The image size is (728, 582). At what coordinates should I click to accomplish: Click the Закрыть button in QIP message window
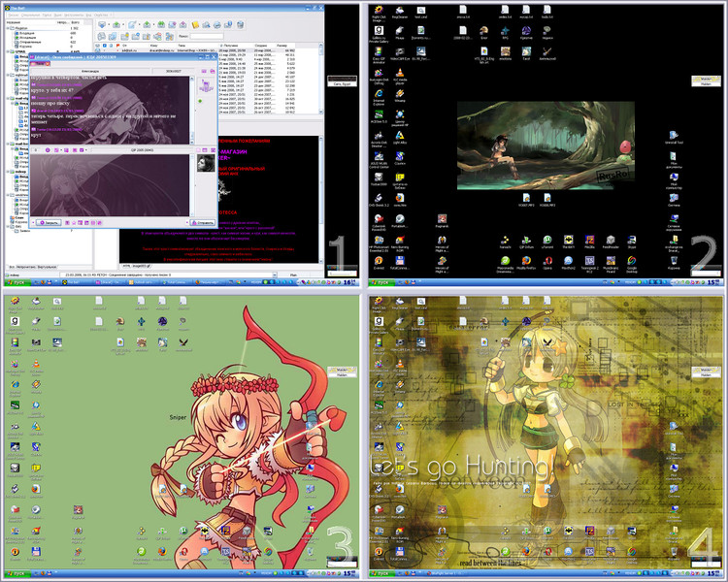click(x=49, y=223)
